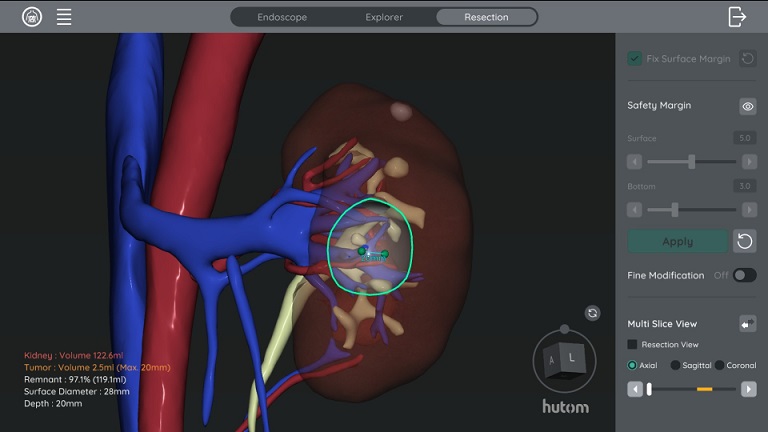Click the Multi Slice View swap icon
This screenshot has height=432, width=768.
pos(747,324)
